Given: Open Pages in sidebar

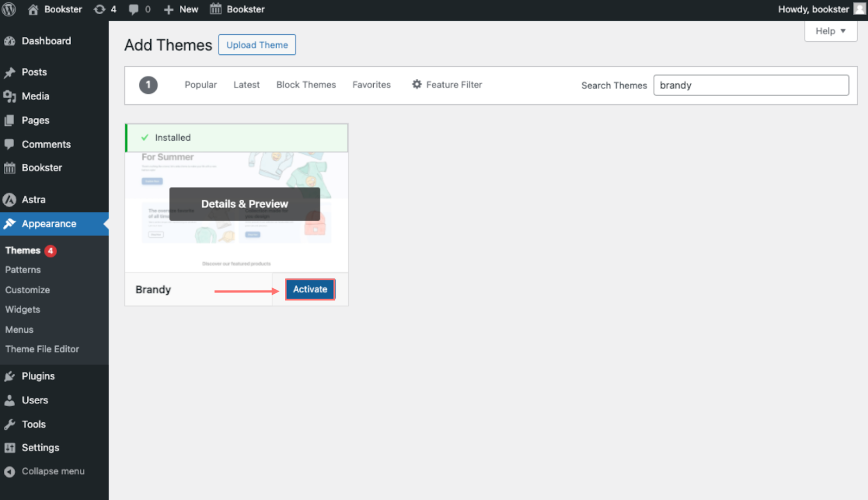Looking at the screenshot, I should (35, 121).
